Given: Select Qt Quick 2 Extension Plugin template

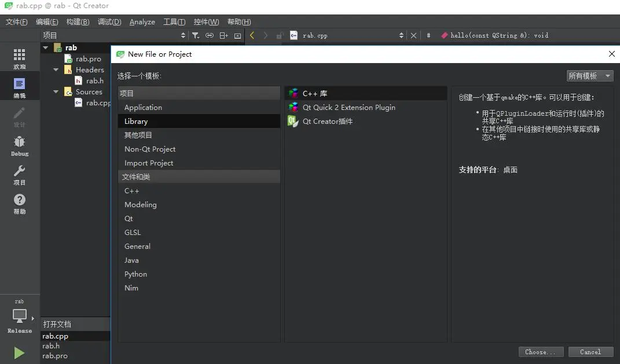Looking at the screenshot, I should [366, 107].
